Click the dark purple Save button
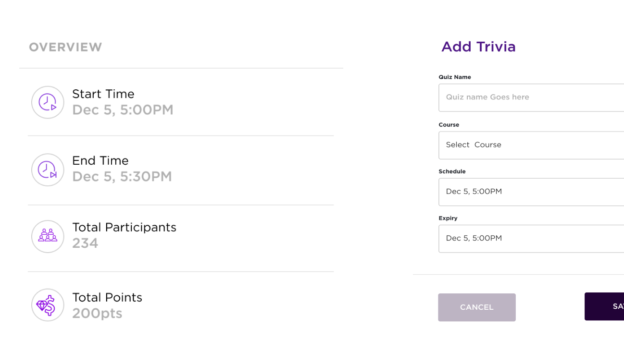Image resolution: width=624 pixels, height=364 pixels. pyautogui.click(x=604, y=306)
